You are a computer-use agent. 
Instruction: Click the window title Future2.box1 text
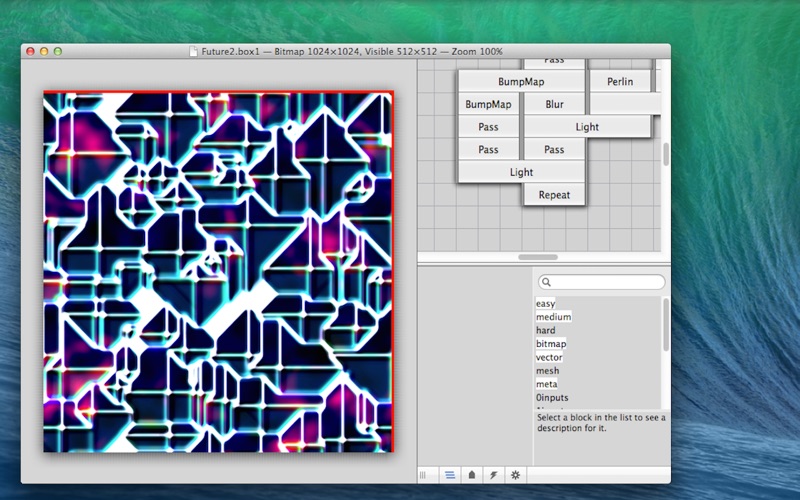pyautogui.click(x=352, y=52)
